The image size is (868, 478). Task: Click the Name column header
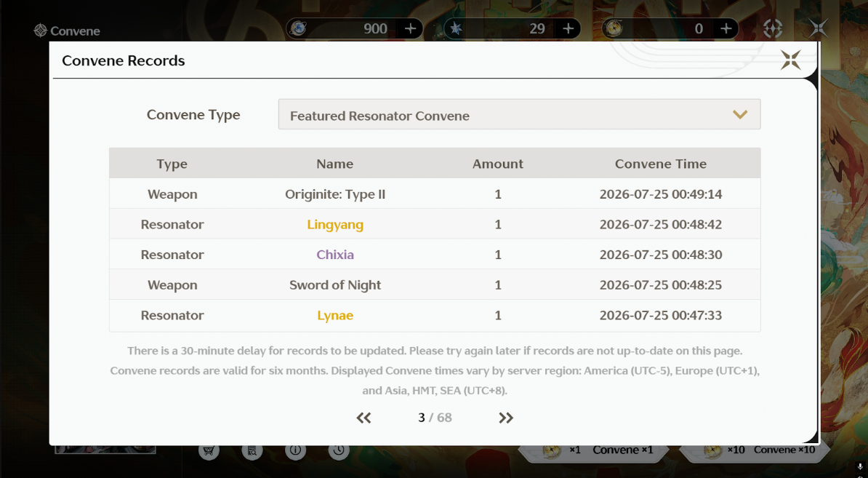pyautogui.click(x=335, y=164)
